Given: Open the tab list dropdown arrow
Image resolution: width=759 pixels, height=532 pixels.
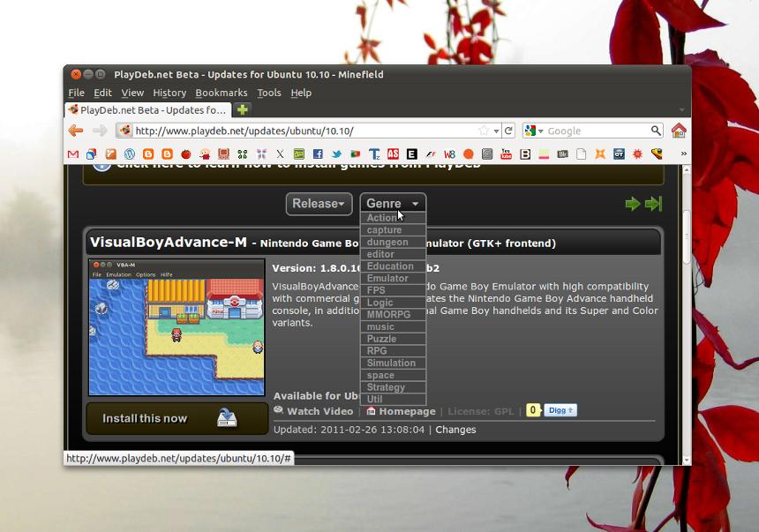Looking at the screenshot, I should (681, 110).
